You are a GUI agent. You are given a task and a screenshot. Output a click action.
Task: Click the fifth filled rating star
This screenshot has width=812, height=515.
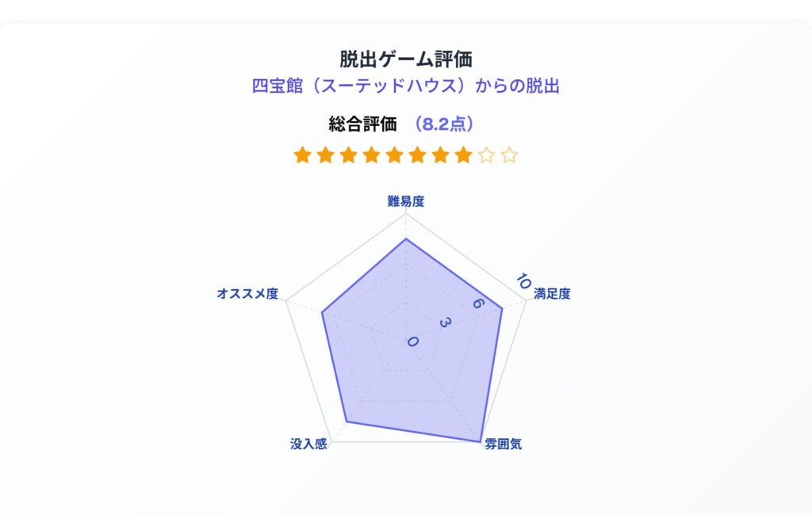pos(395,154)
